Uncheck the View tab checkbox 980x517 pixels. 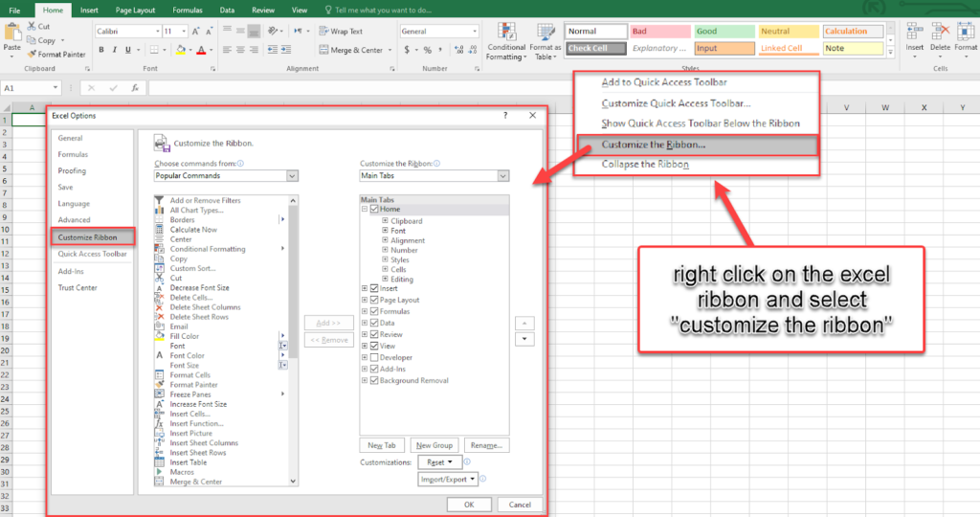[x=374, y=346]
